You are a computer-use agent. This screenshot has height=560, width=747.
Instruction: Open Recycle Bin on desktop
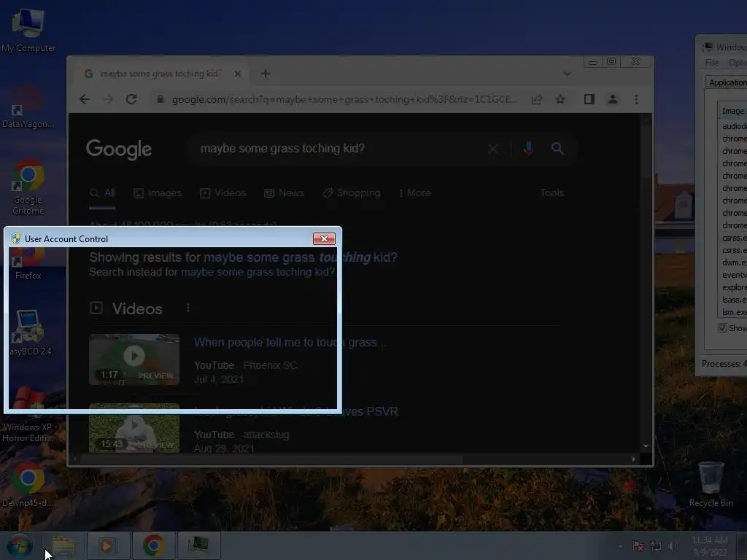tap(711, 484)
